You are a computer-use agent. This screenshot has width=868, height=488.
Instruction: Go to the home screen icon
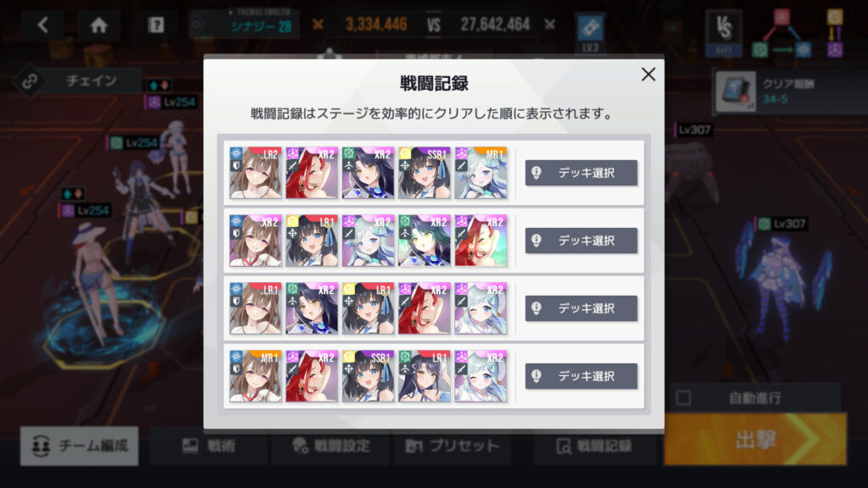pyautogui.click(x=99, y=25)
